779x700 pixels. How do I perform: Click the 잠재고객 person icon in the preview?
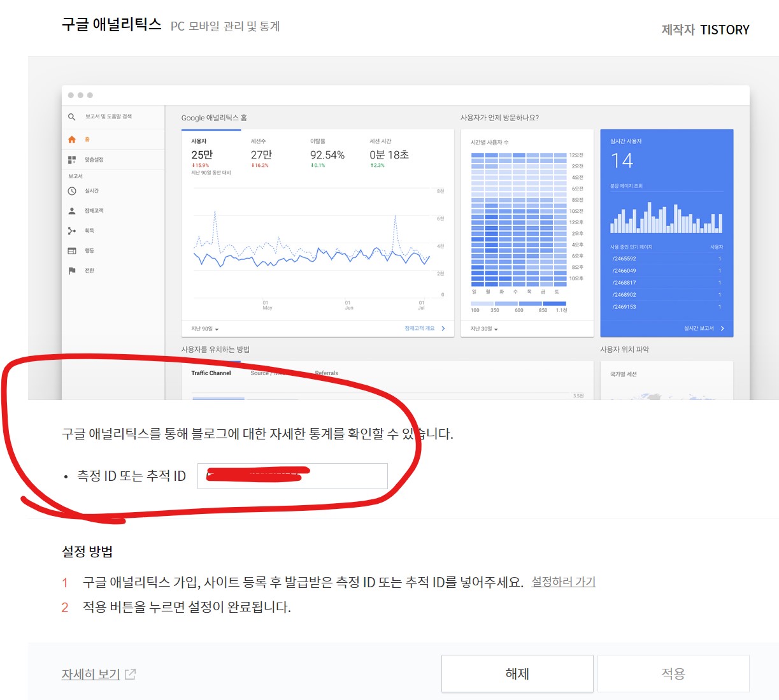(72, 211)
